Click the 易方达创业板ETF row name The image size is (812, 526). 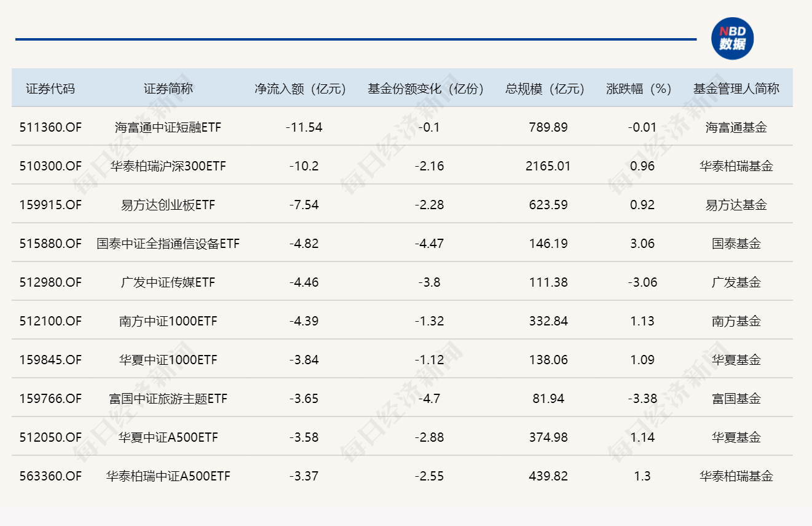tap(168, 205)
